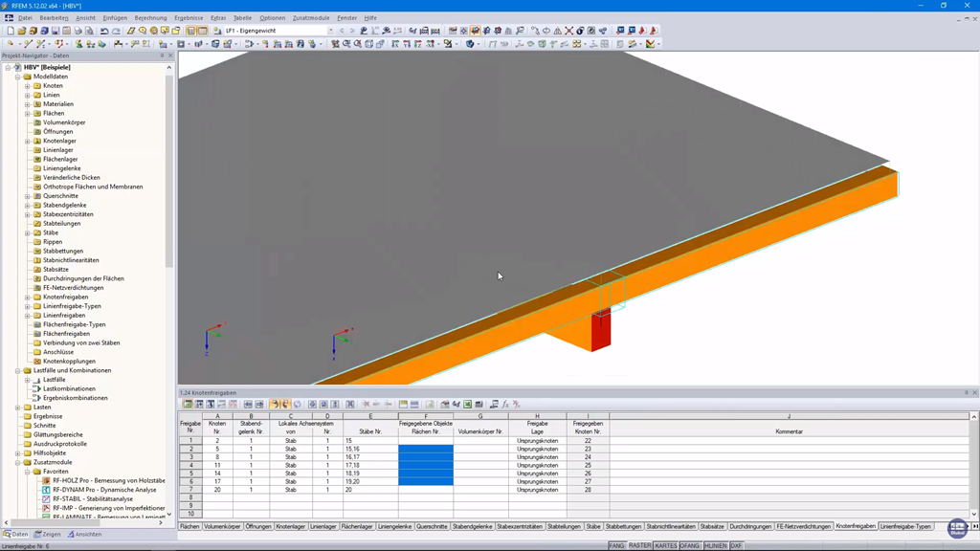The height and width of the screenshot is (551, 980).
Task: Enable the DXF toggle in the status bar
Action: (737, 544)
